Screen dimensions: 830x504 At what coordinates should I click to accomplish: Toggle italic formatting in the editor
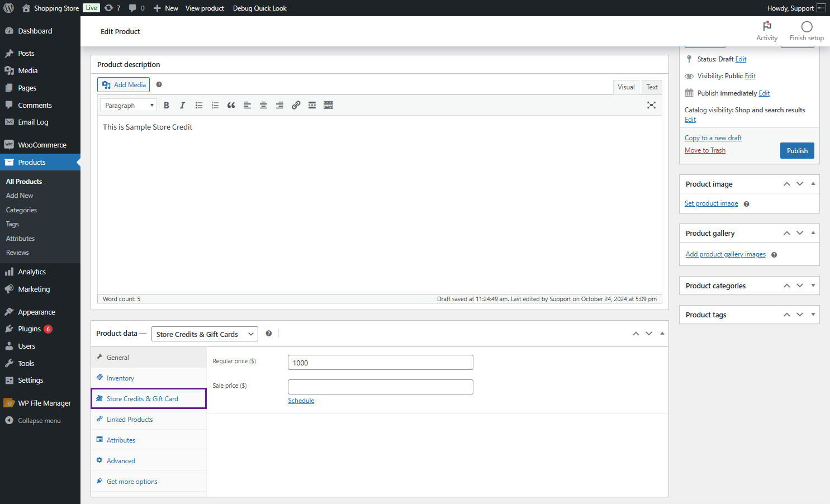click(182, 105)
